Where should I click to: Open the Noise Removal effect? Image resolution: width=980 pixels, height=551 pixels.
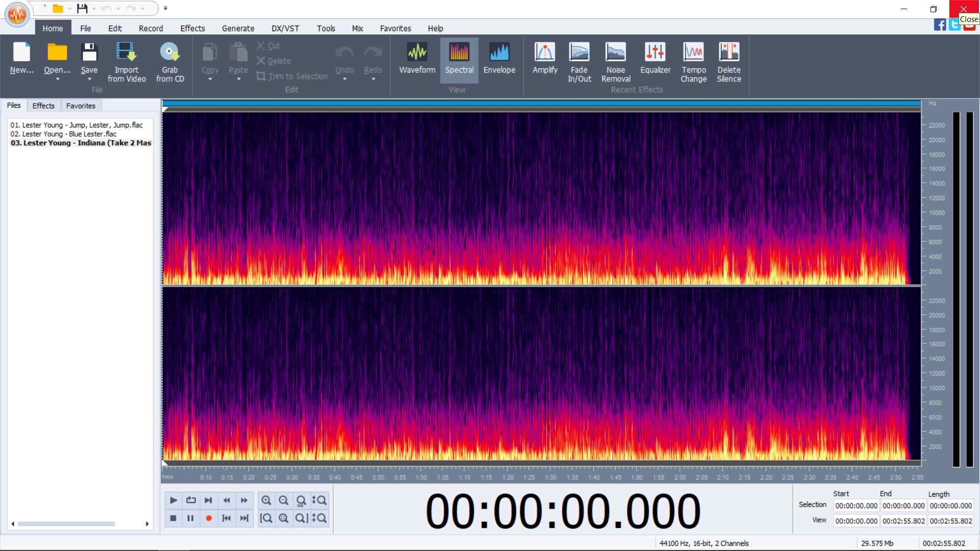(616, 62)
